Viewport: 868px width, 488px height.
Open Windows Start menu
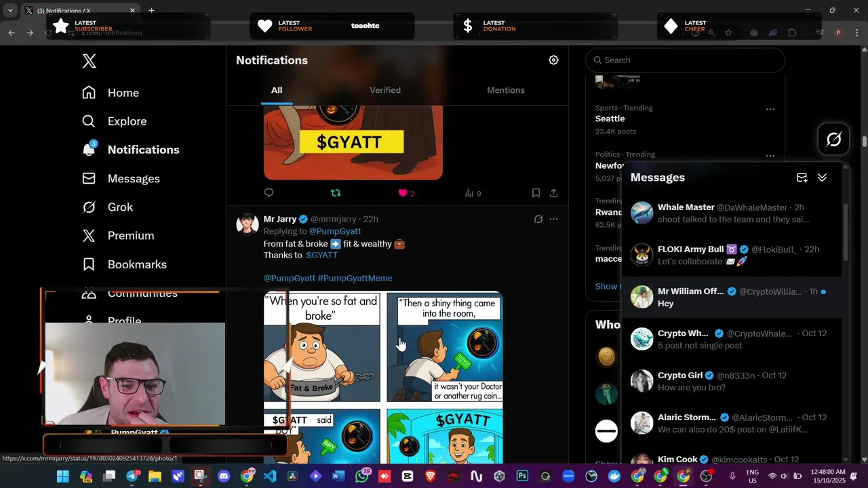[62, 476]
